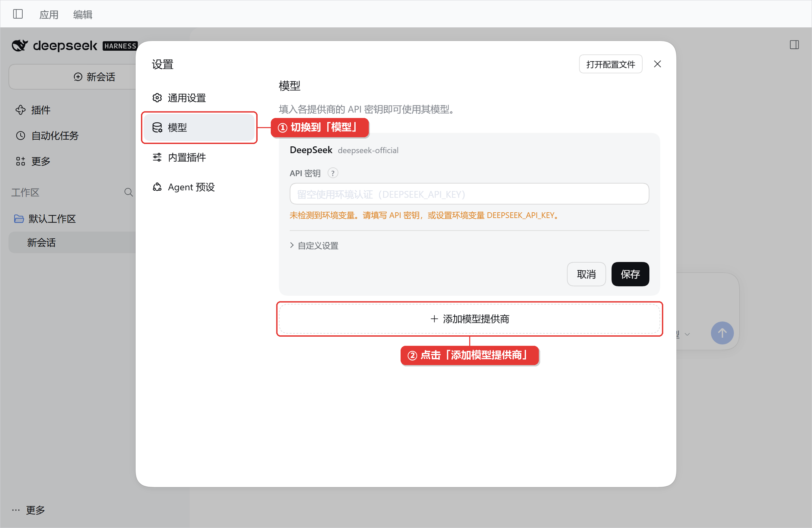Open the 编辑 menu

pos(82,15)
